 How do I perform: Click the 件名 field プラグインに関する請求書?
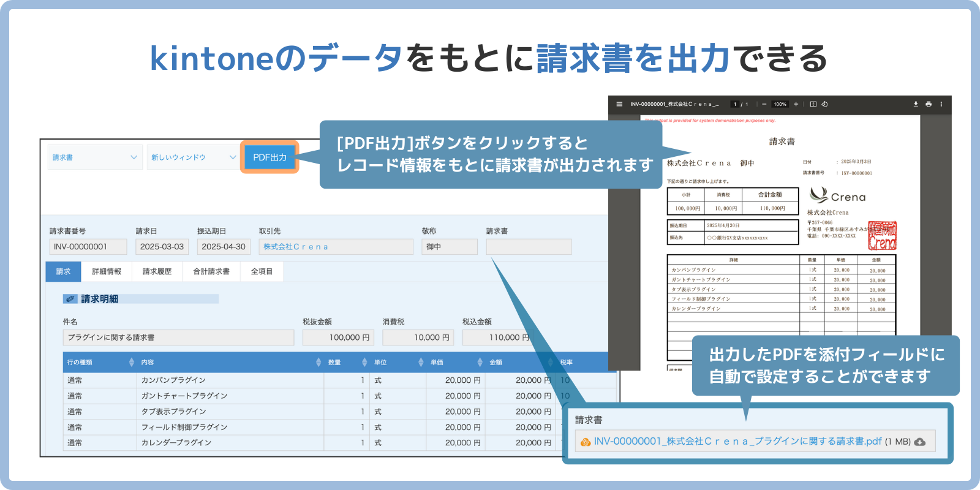click(178, 337)
